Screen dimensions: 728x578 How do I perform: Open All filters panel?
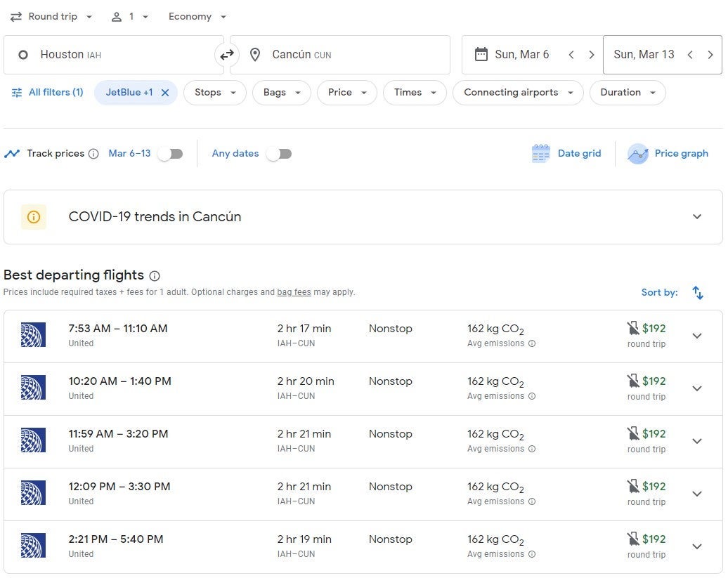coord(48,93)
